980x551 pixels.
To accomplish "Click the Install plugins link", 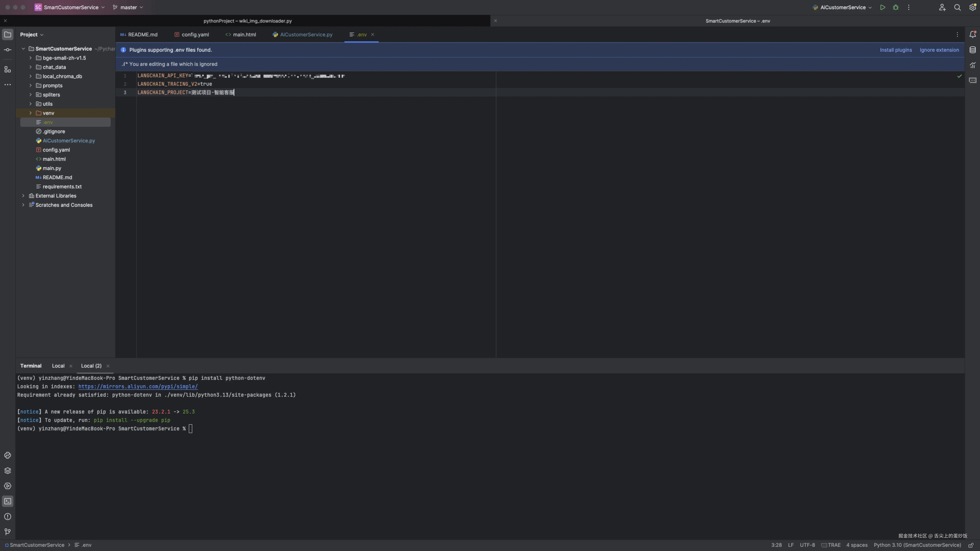I will point(896,50).
